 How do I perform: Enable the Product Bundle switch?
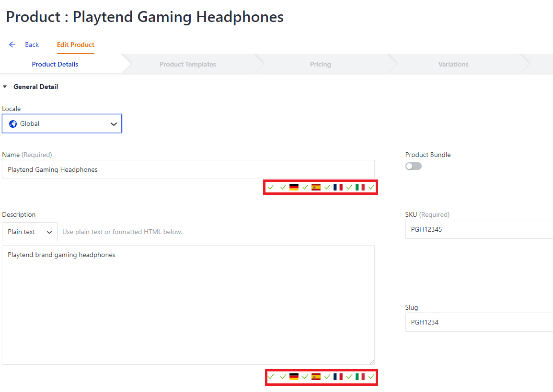click(x=414, y=166)
